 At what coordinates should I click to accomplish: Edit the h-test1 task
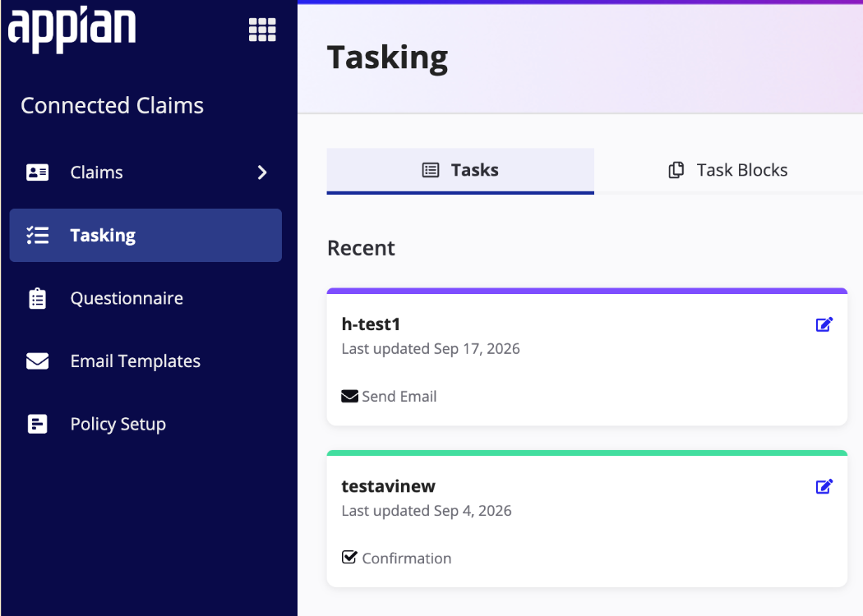point(824,324)
